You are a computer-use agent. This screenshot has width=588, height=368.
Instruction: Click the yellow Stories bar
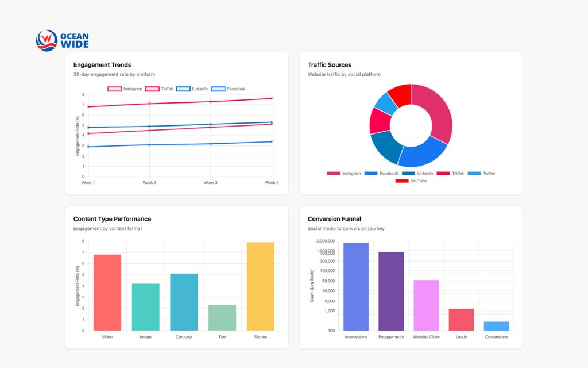[260, 286]
